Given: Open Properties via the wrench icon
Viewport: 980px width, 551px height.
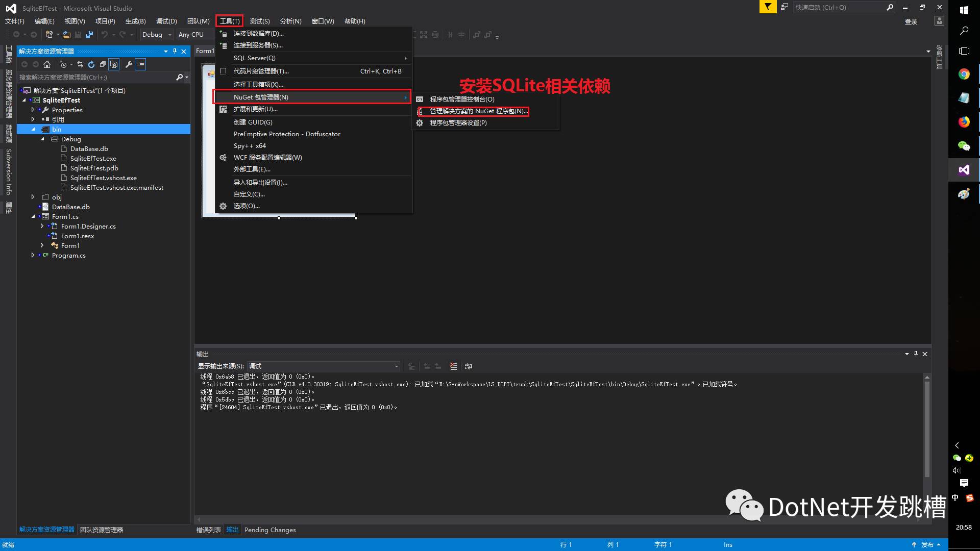Looking at the screenshot, I should pos(129,64).
